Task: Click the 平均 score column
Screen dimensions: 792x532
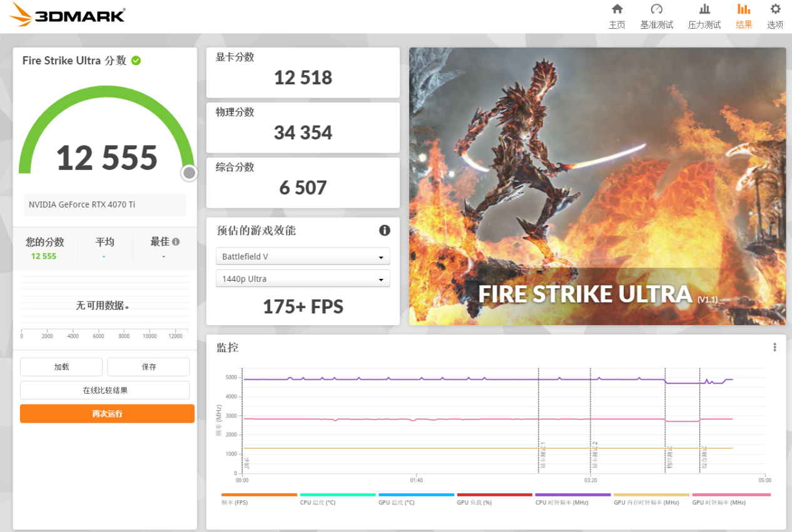Action: pos(104,248)
